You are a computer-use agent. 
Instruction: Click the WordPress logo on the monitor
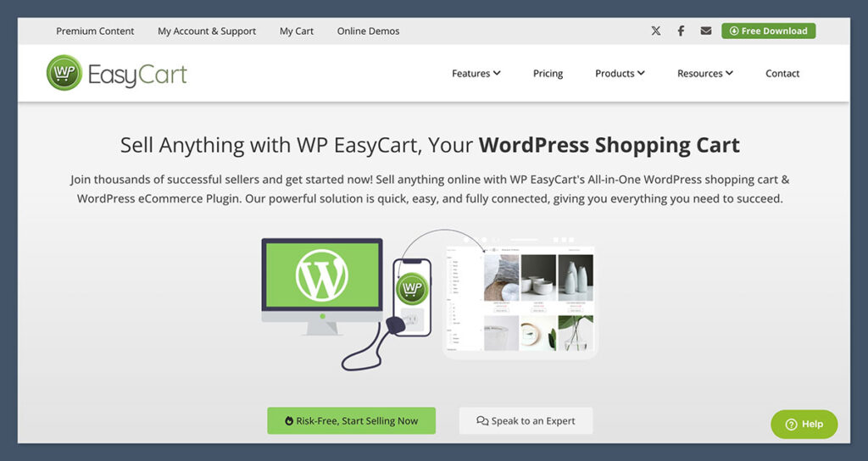pyautogui.click(x=321, y=274)
